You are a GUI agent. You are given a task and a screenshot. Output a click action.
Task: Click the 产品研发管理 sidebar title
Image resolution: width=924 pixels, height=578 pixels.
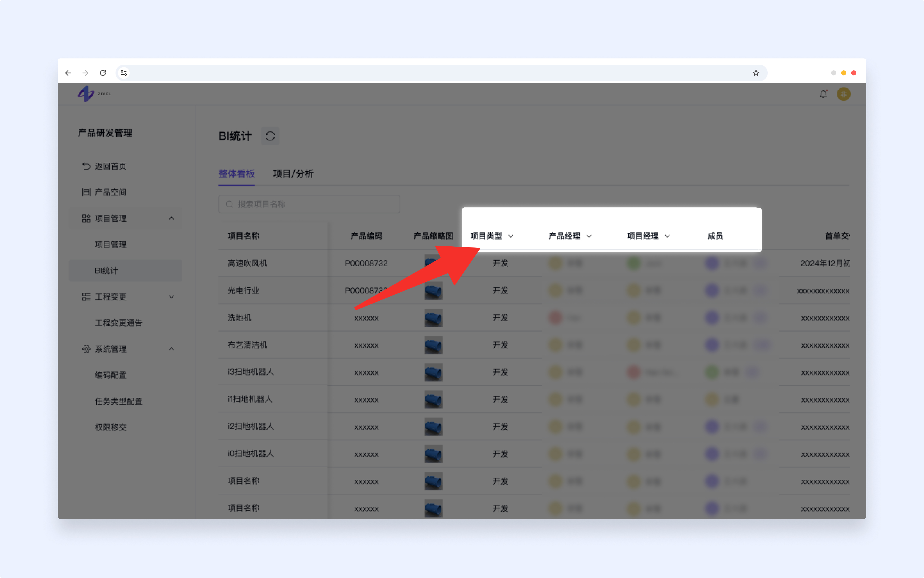(105, 133)
